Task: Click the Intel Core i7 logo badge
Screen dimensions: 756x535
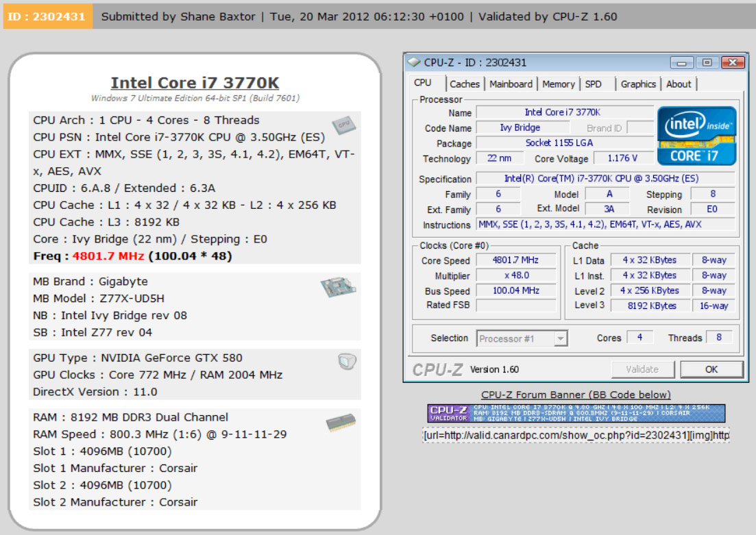Action: [696, 136]
